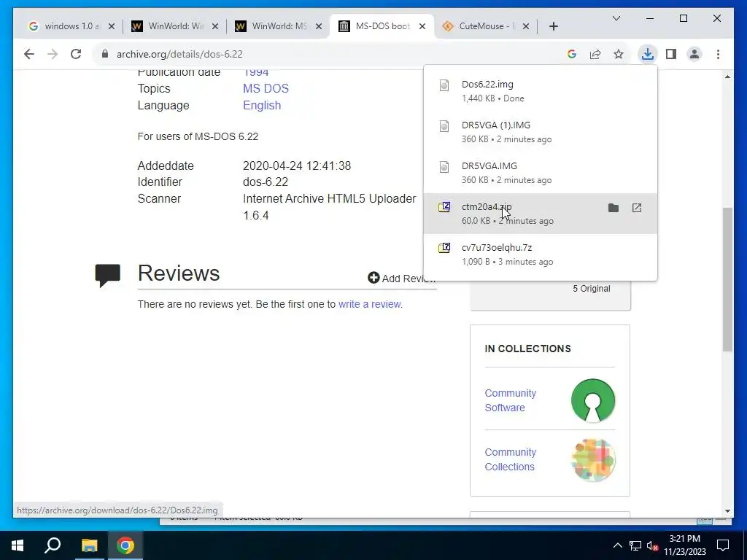747x560 pixels.
Task: Click the muted volume tray icon
Action: tap(653, 545)
